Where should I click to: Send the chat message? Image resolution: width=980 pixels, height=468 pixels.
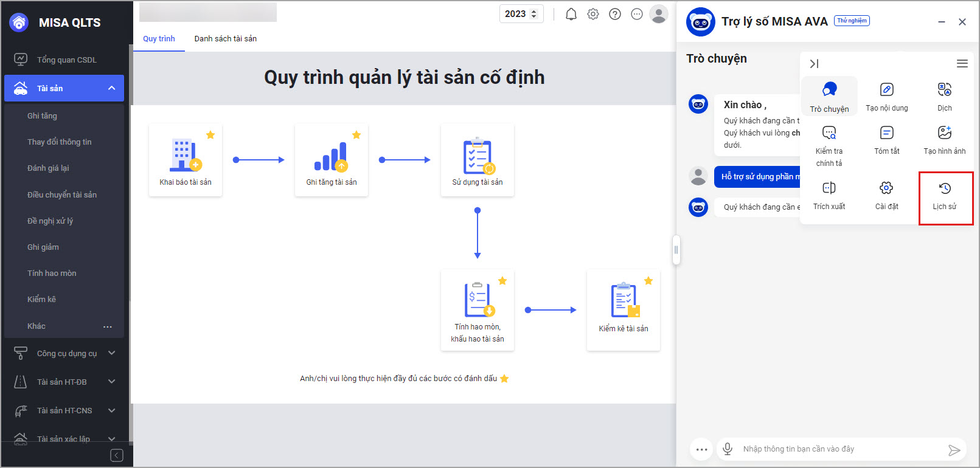(x=954, y=450)
